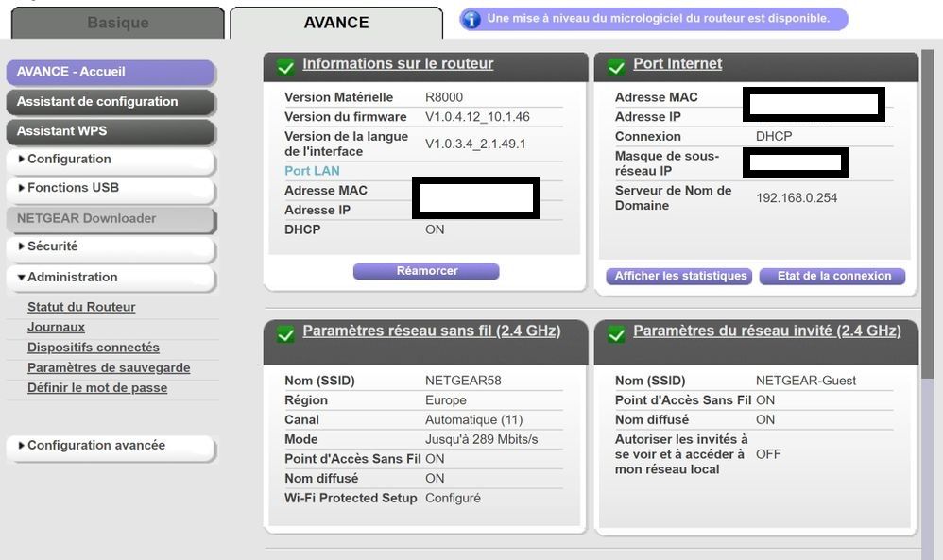This screenshot has width=943, height=560.
Task: Switch to the Basique tab
Action: [x=118, y=23]
